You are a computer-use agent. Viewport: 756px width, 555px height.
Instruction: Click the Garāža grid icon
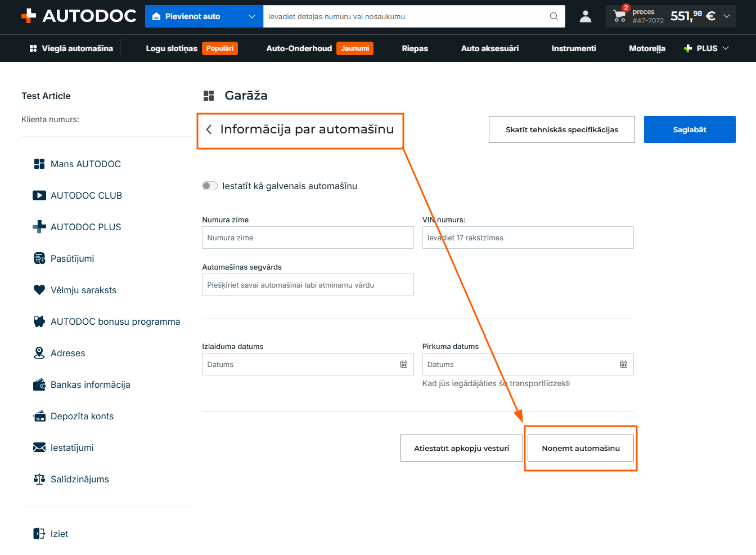[209, 96]
